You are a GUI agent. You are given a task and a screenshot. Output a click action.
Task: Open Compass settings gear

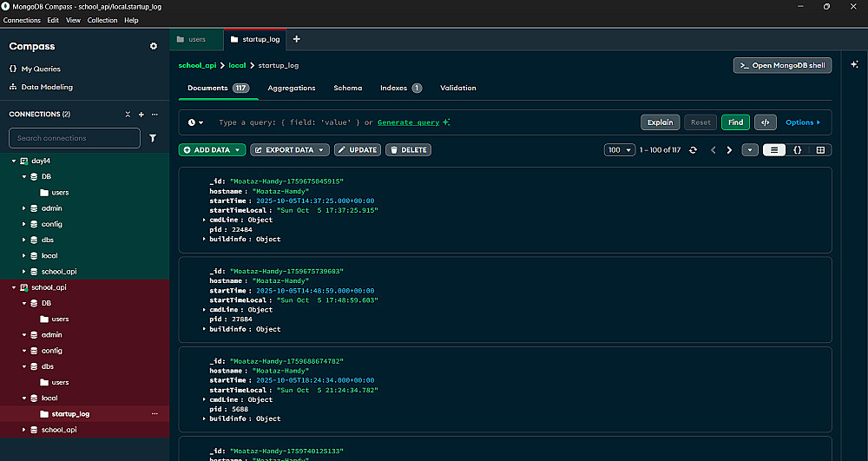154,46
